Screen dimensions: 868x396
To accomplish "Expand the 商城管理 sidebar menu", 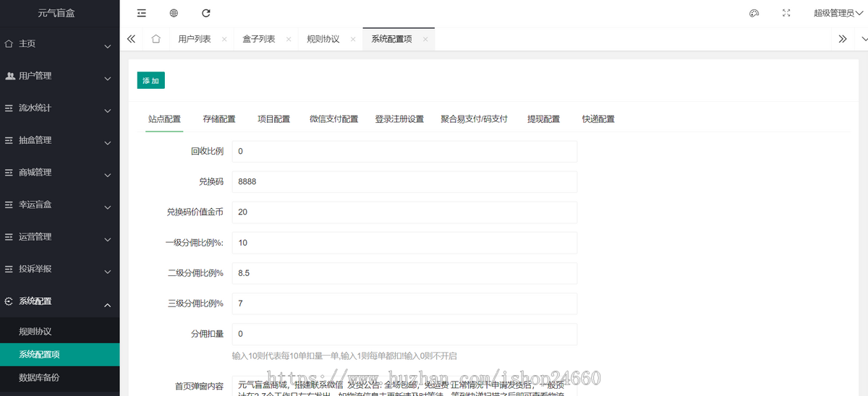I will 59,173.
